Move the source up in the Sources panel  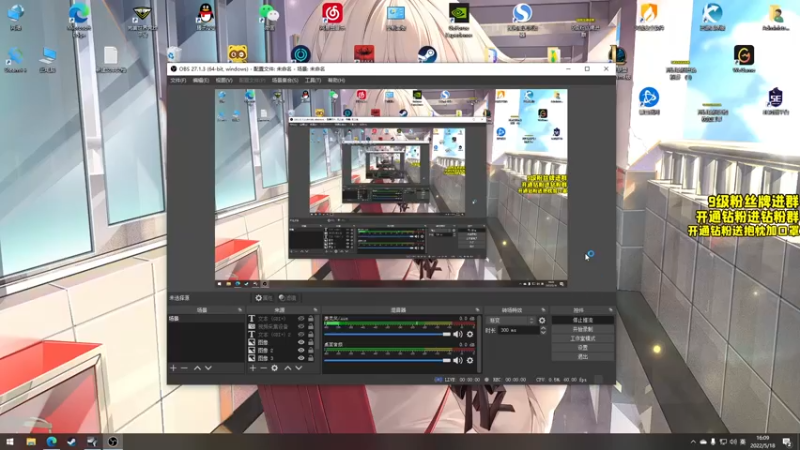[x=288, y=368]
